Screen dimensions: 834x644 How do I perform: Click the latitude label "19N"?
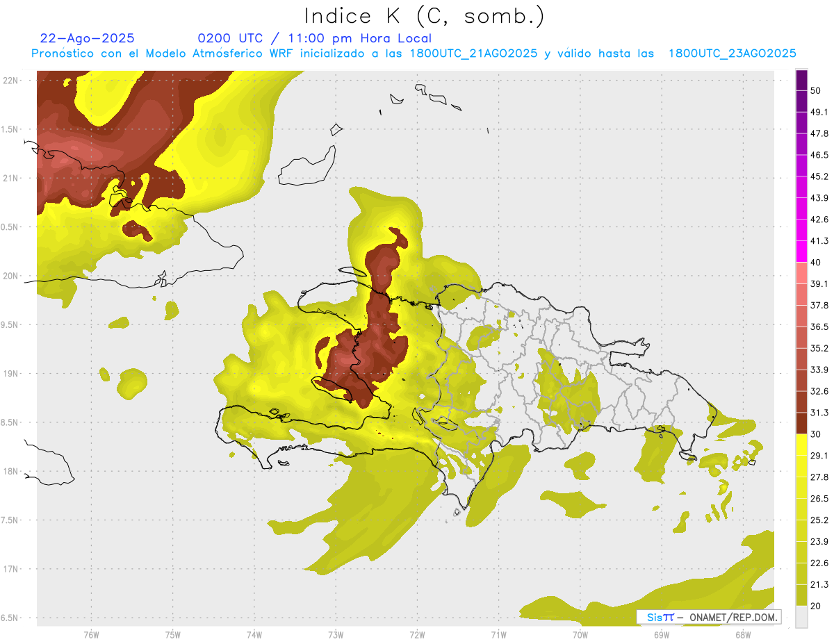tap(11, 374)
